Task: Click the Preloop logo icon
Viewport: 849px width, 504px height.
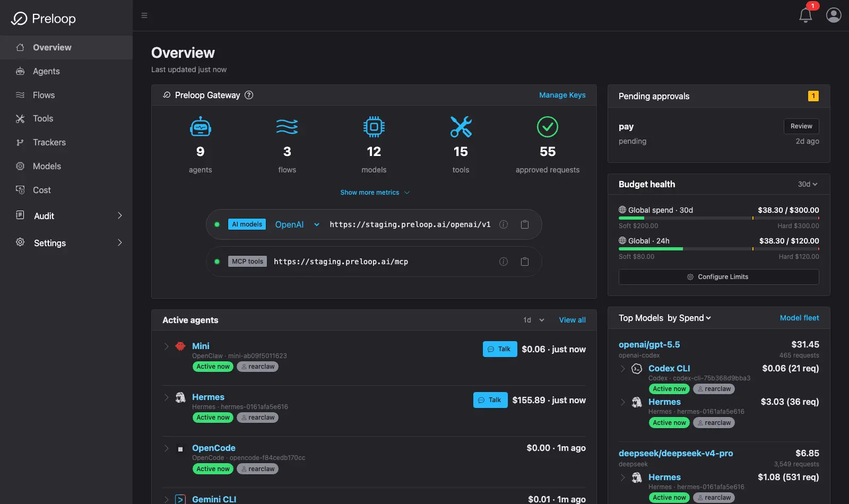Action: 19,19
